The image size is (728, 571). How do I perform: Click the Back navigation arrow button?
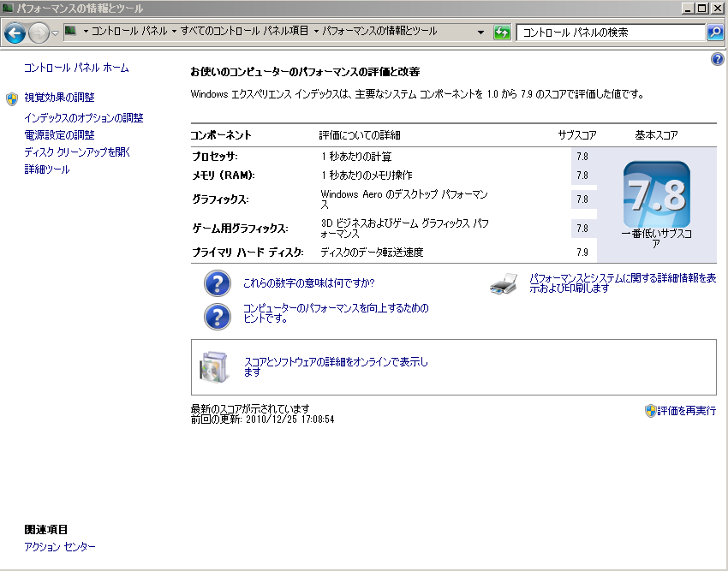tap(15, 33)
